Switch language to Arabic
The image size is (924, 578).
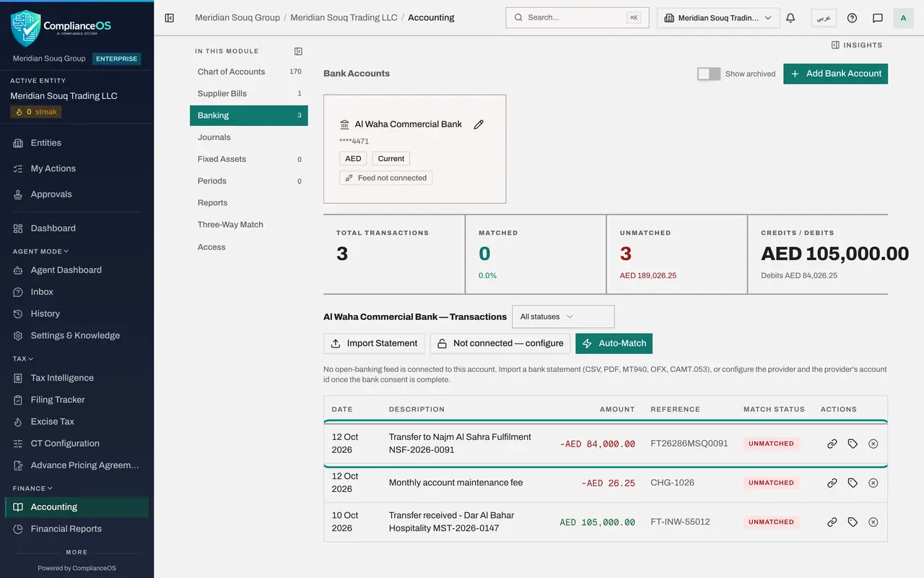coord(824,18)
